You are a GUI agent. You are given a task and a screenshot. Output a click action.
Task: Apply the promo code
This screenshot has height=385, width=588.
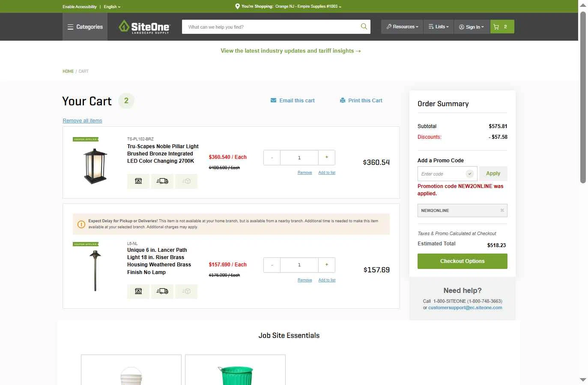coord(493,173)
